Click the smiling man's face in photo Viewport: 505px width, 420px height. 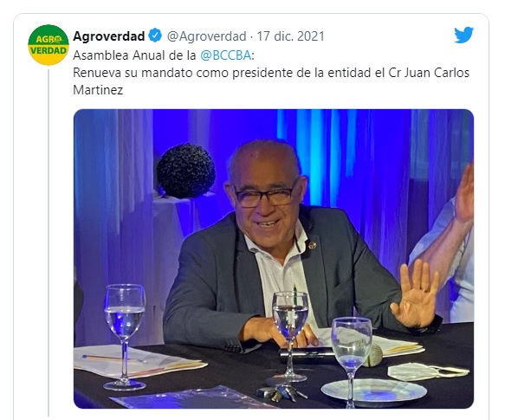click(265, 199)
